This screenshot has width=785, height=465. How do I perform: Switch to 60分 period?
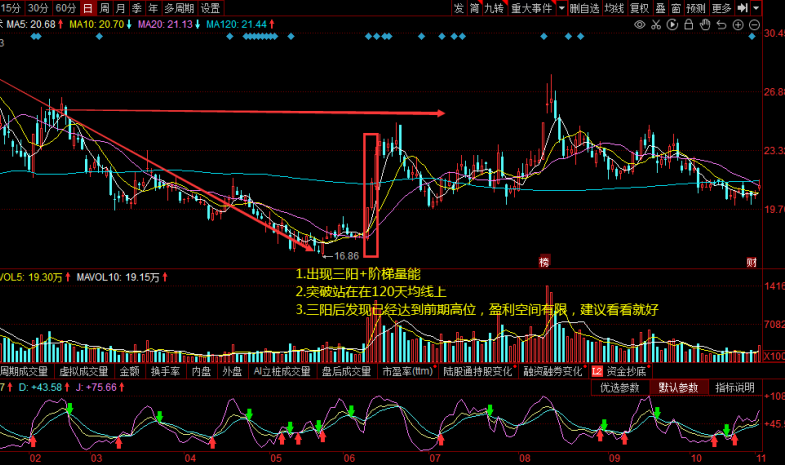click(x=66, y=8)
